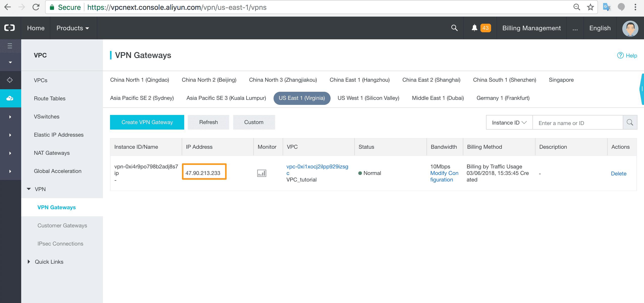
Task: Click Create VPN Gateway button
Action: click(x=147, y=122)
